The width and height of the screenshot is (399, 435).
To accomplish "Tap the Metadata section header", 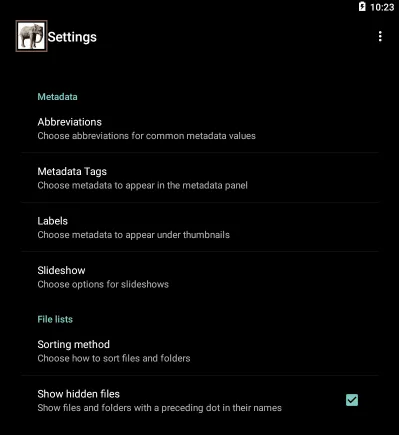I will [57, 97].
